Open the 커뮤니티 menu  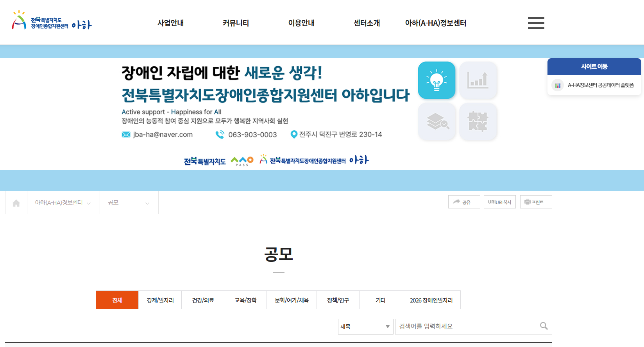click(x=236, y=23)
